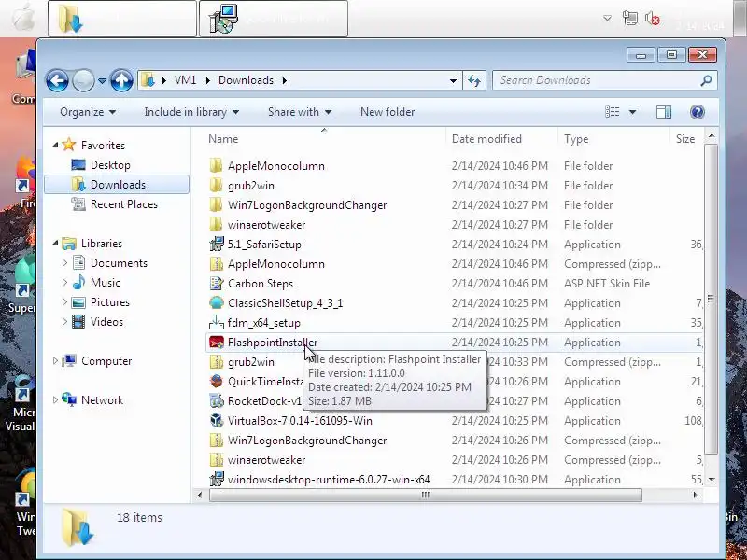Select the QuickTimeInstaller icon
The width and height of the screenshot is (747, 560).
[x=217, y=382]
